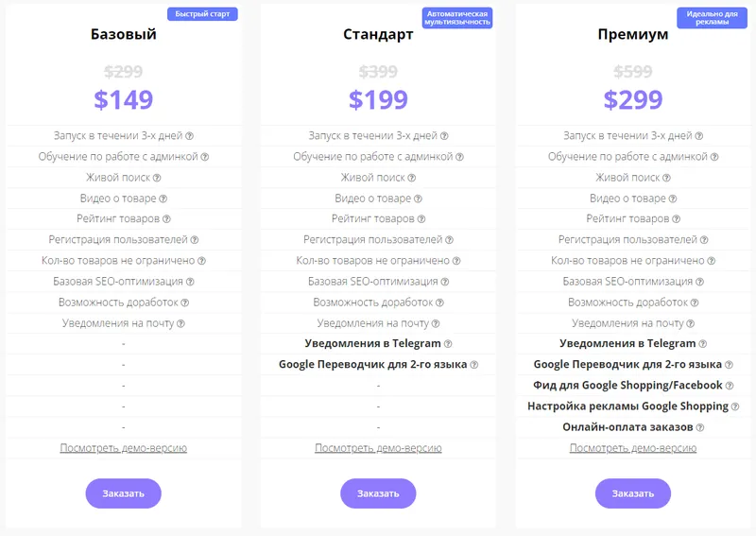Order the Базовый plan with Заказать
Viewport: 756px width, 536px height.
point(124,493)
